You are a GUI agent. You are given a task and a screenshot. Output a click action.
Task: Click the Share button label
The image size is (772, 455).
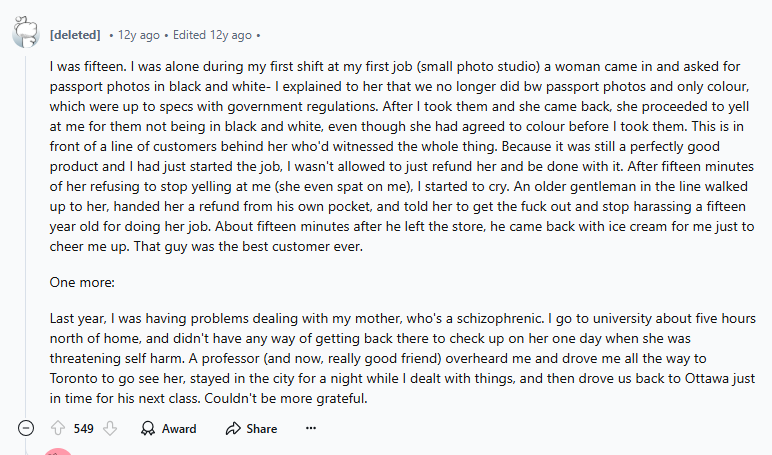pos(261,429)
